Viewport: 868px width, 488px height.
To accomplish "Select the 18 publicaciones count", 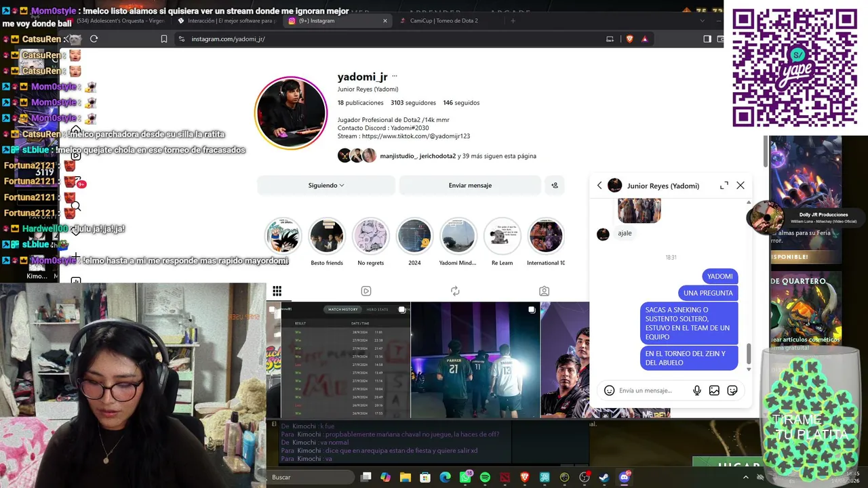I will coord(361,103).
